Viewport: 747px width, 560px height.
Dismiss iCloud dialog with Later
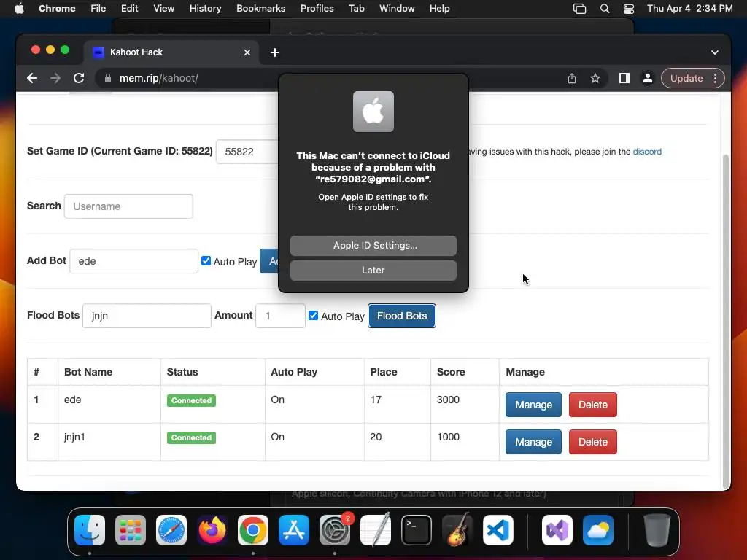point(373,270)
